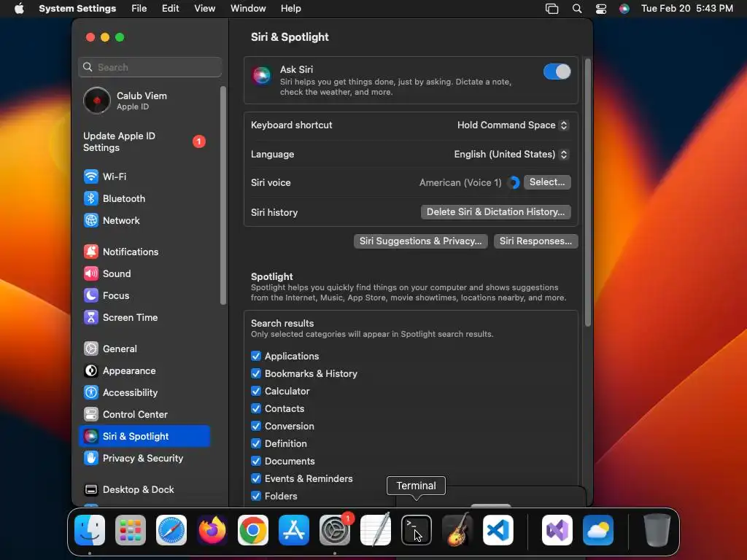Open purple Visual Studio icon in Dock
The height and width of the screenshot is (560, 747).
tap(557, 530)
